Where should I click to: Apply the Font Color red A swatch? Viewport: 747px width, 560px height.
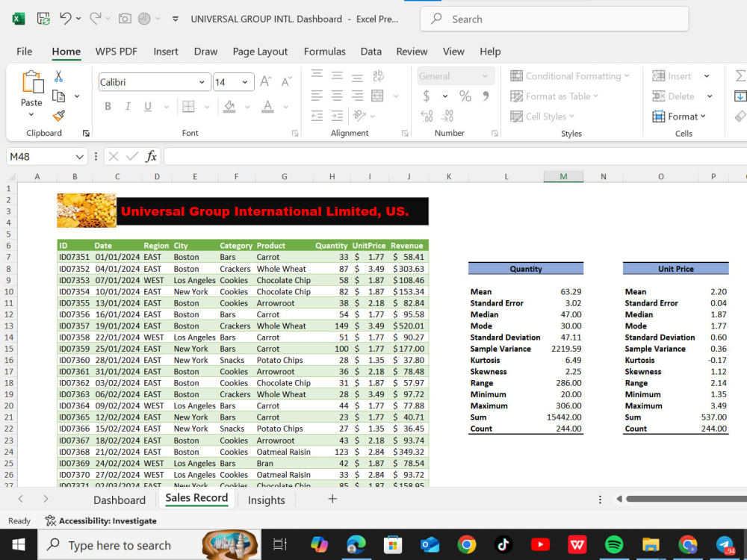[267, 106]
